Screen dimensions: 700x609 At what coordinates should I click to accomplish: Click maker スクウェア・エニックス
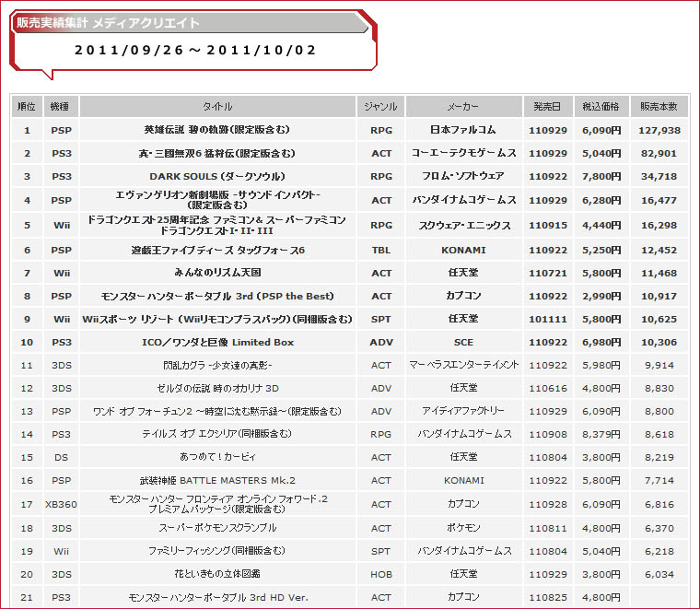point(464,226)
